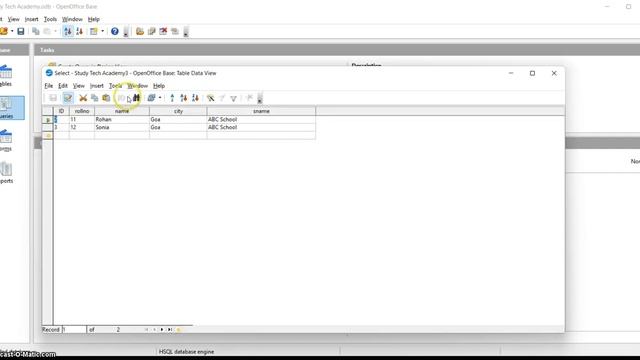Select row header of Sonia's record
This screenshot has height=360, width=640.
(x=48, y=127)
